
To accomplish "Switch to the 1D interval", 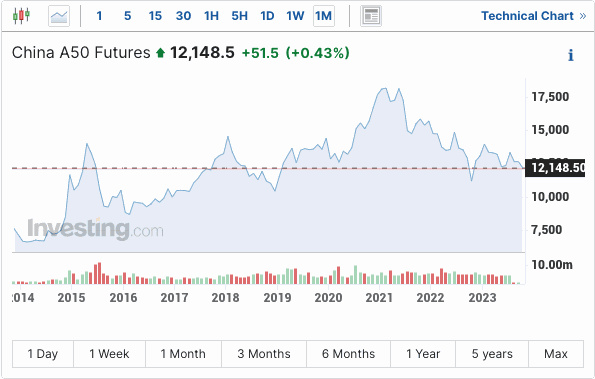I will pyautogui.click(x=267, y=16).
